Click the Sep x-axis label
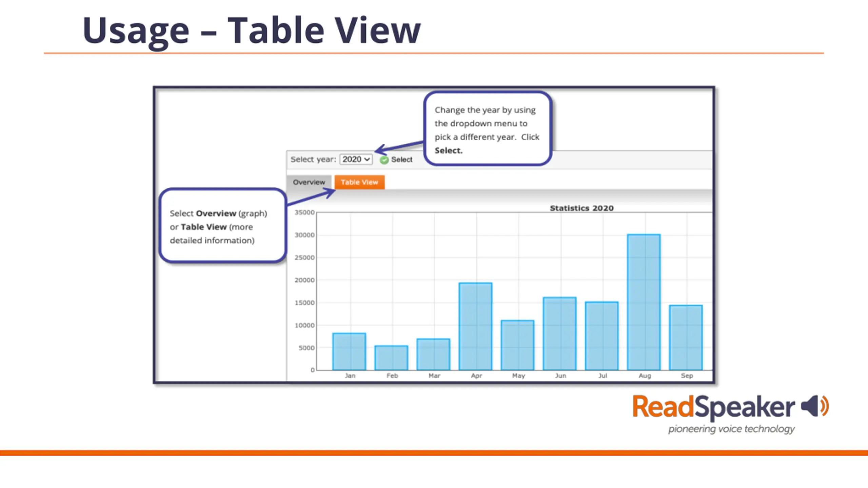The image size is (868, 488). tap(687, 375)
